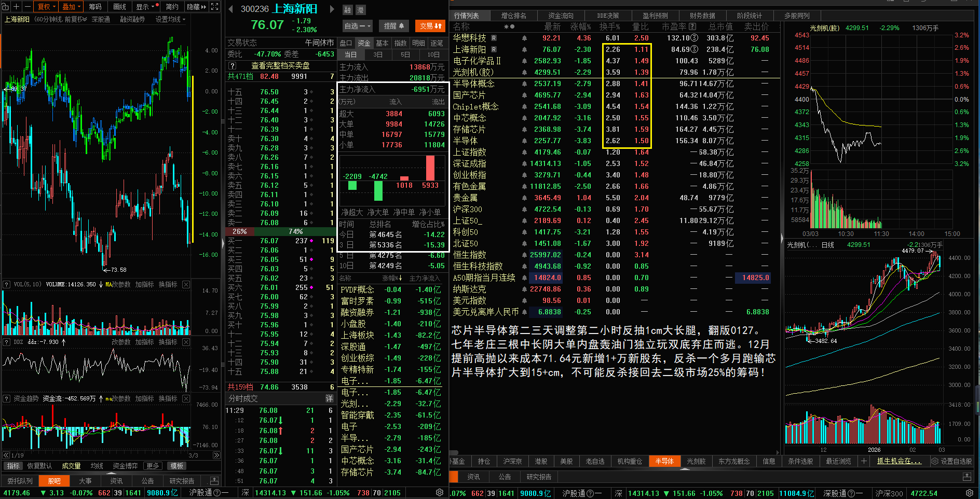Switch to the 盘口 tab
Viewport: 980px width, 499px height.
pyautogui.click(x=346, y=43)
